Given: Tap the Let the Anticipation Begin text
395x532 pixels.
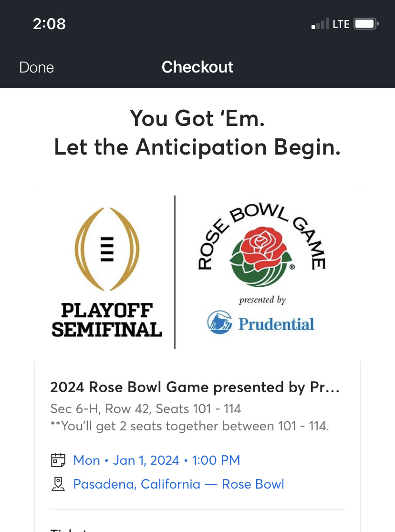Looking at the screenshot, I should tap(197, 146).
